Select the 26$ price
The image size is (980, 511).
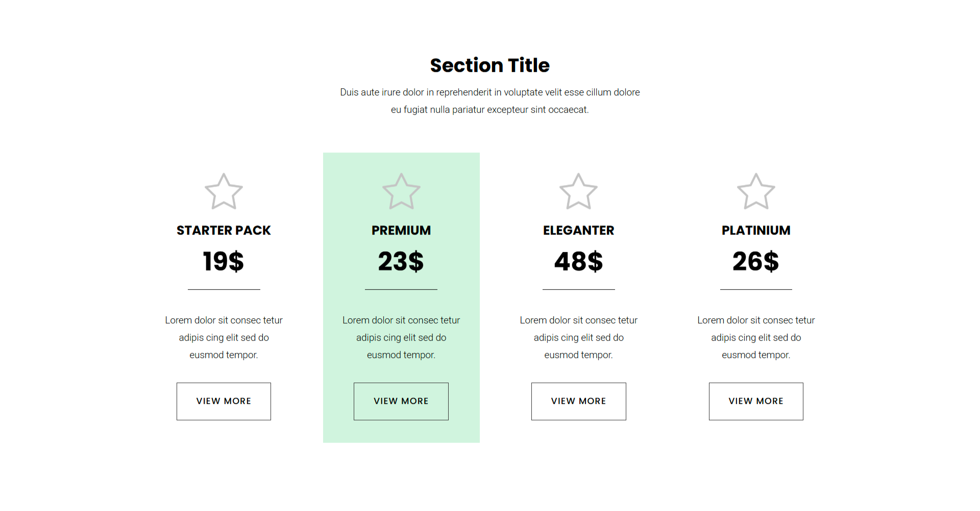(756, 261)
